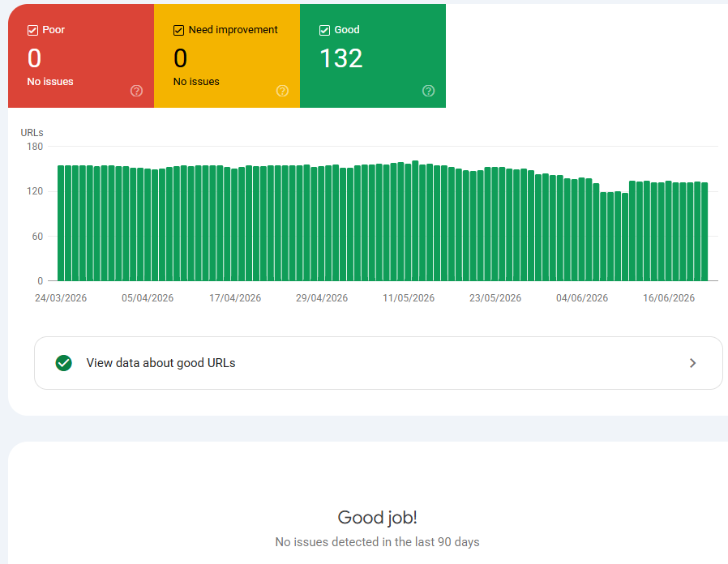This screenshot has height=564, width=728.
Task: Click the 16/06/2026 axis date label
Action: click(669, 298)
